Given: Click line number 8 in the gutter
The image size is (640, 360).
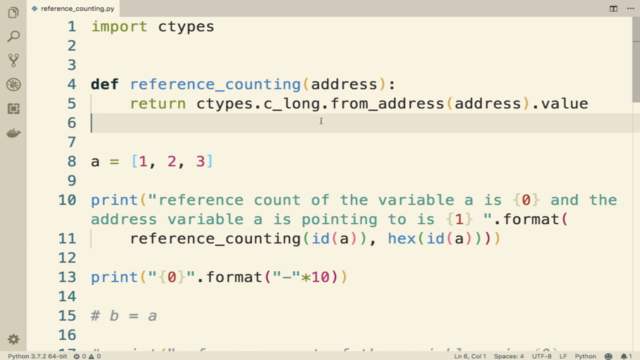Looking at the screenshot, I should click(72, 161).
